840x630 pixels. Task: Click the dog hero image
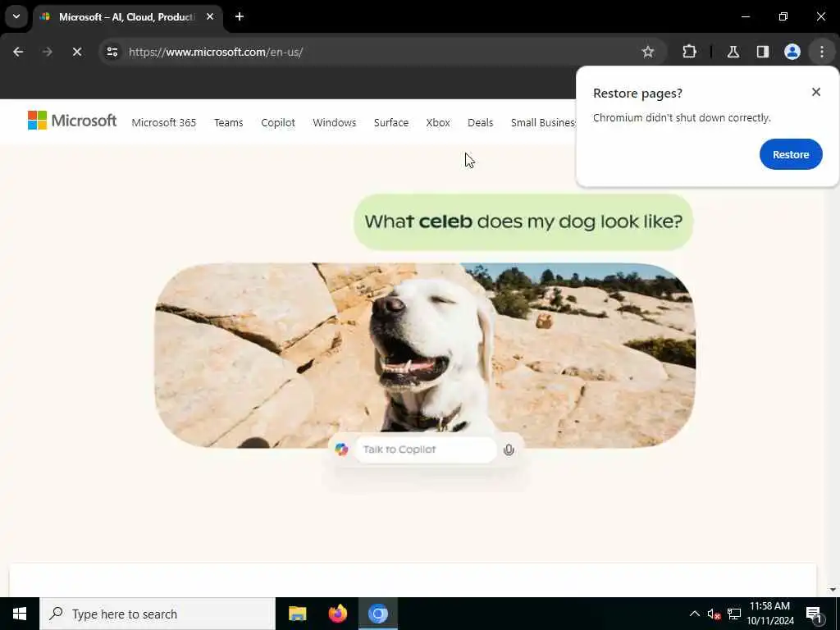tap(426, 355)
